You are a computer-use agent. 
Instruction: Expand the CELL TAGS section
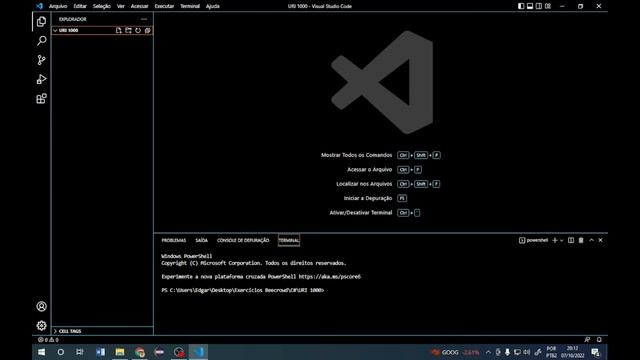tap(102, 331)
